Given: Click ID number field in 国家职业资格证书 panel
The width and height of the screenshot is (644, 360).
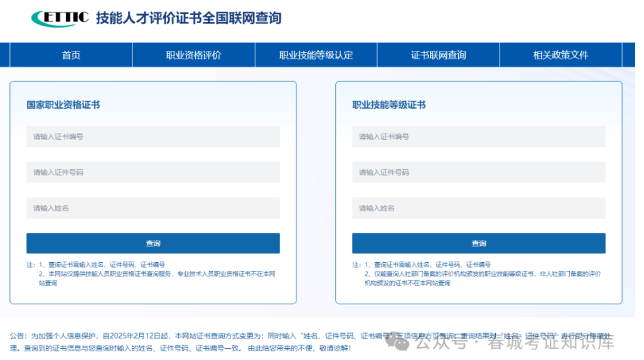Looking at the screenshot, I should pyautogui.click(x=153, y=172).
